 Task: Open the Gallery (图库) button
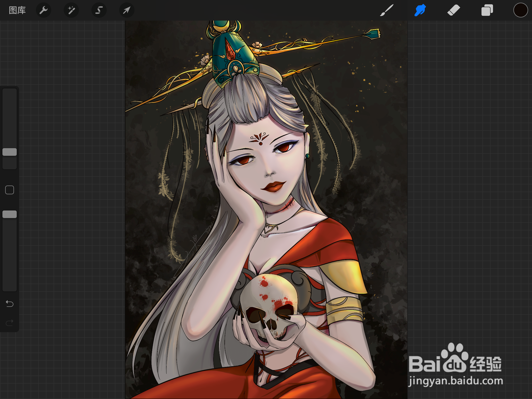(17, 10)
